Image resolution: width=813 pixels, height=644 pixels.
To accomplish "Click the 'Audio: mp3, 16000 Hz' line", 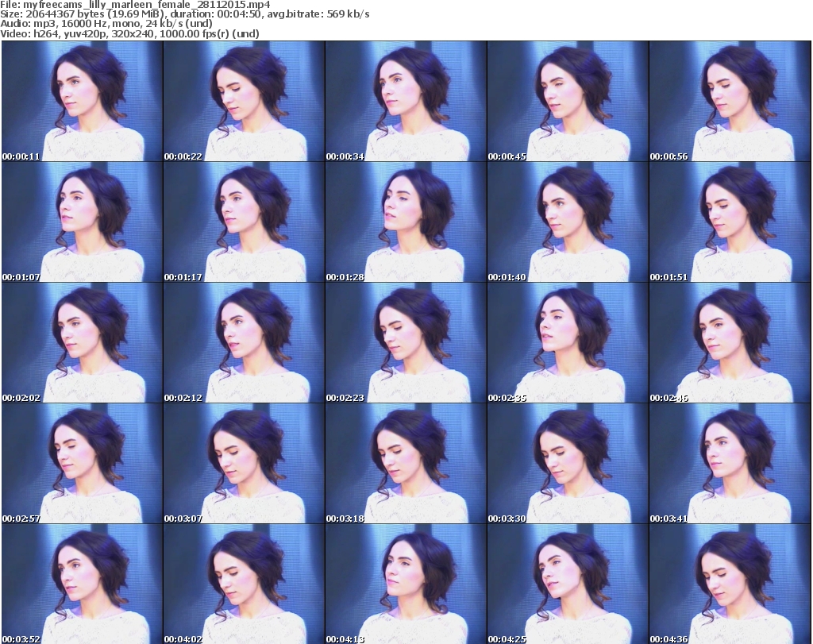I will point(106,24).
